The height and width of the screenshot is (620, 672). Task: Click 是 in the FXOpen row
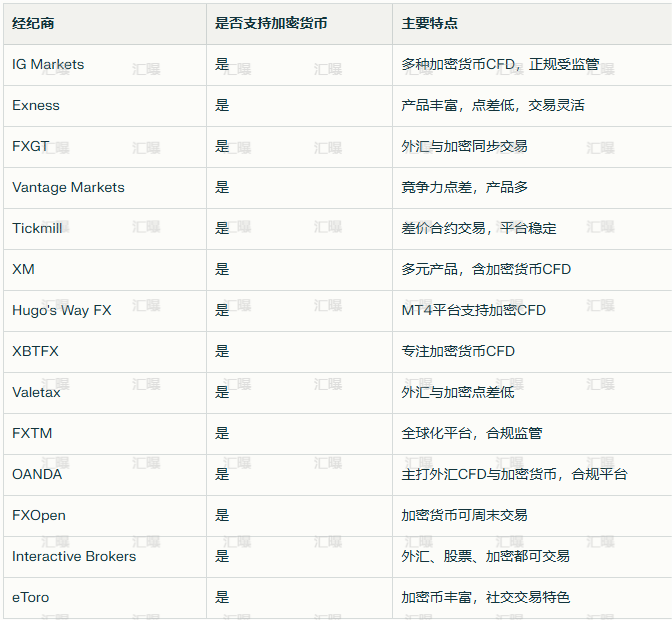pyautogui.click(x=222, y=515)
